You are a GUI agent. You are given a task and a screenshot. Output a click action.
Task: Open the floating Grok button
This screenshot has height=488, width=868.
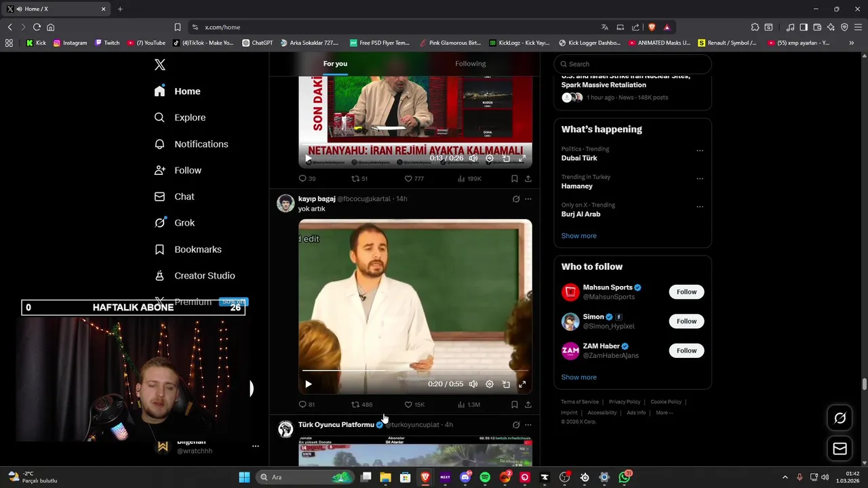click(840, 418)
